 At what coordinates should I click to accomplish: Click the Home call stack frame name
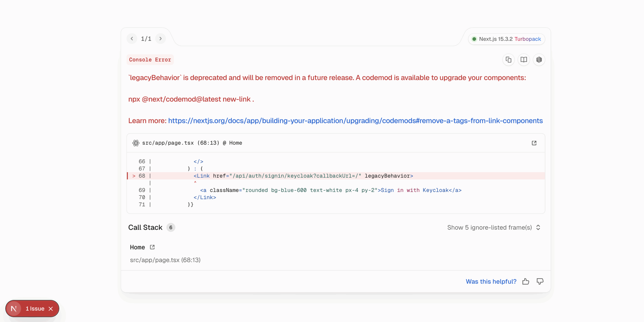(137, 247)
